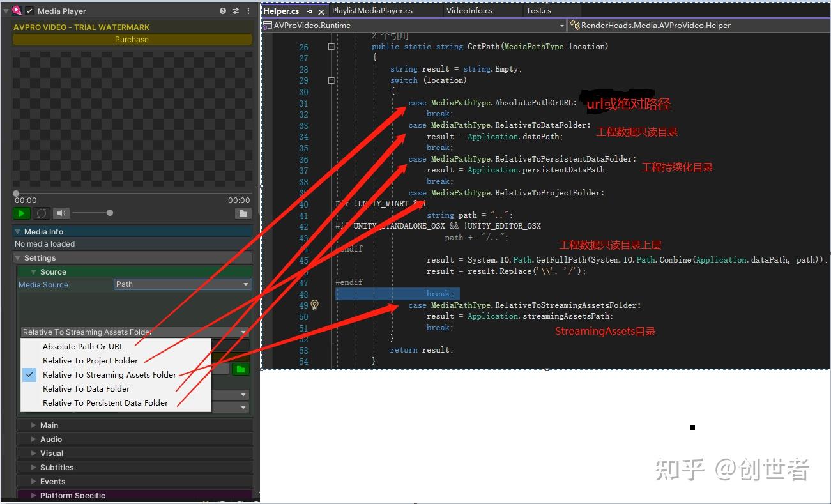
Task: Open the Test.cs tab
Action: click(x=538, y=11)
